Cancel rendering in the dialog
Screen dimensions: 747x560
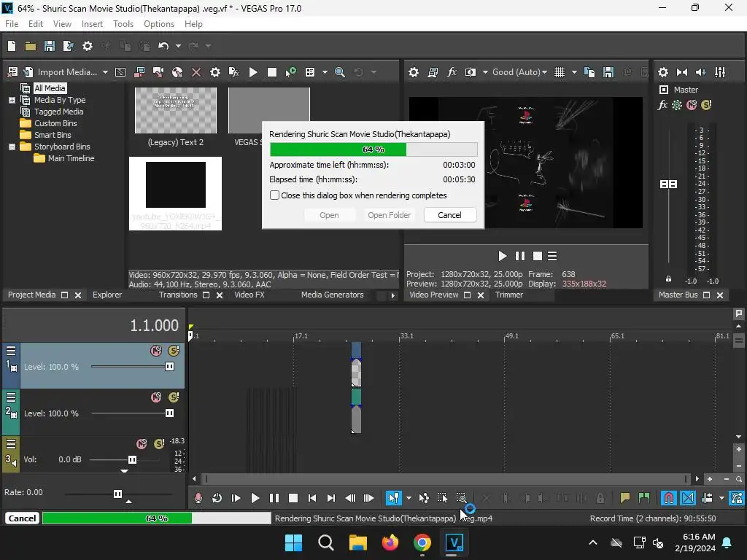pos(449,215)
